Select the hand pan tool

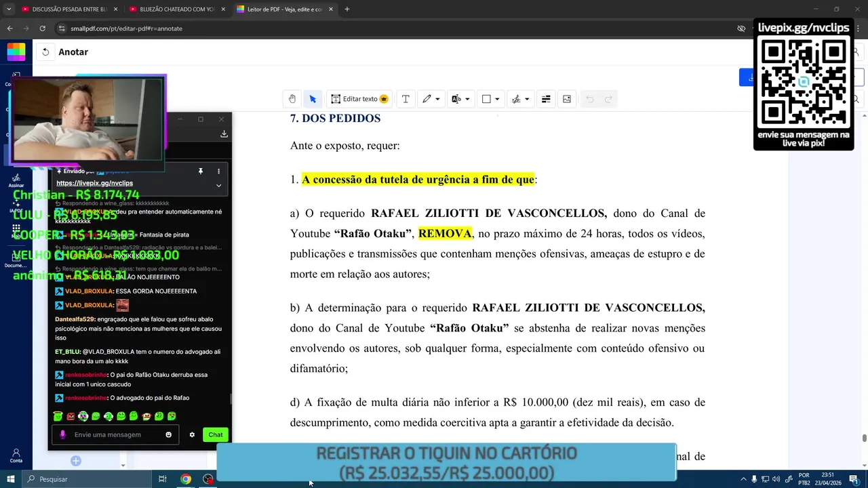click(292, 99)
